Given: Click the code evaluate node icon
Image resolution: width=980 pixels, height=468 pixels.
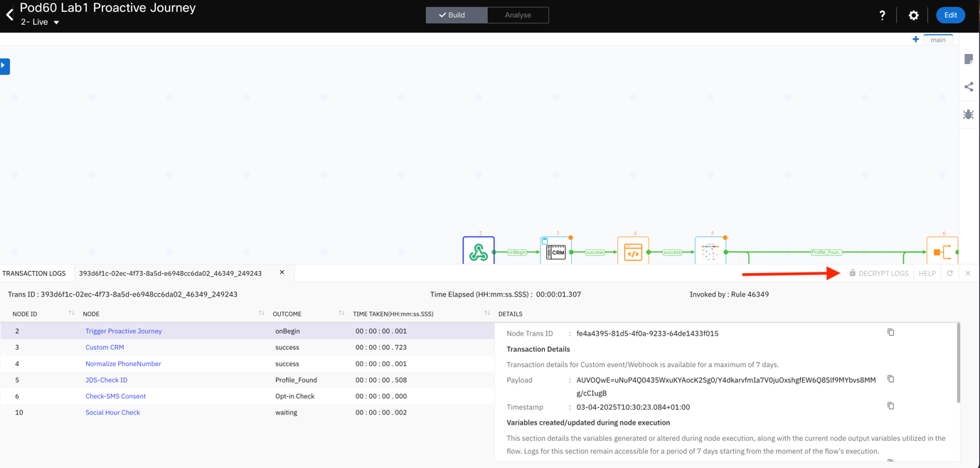Looking at the screenshot, I should tap(633, 252).
